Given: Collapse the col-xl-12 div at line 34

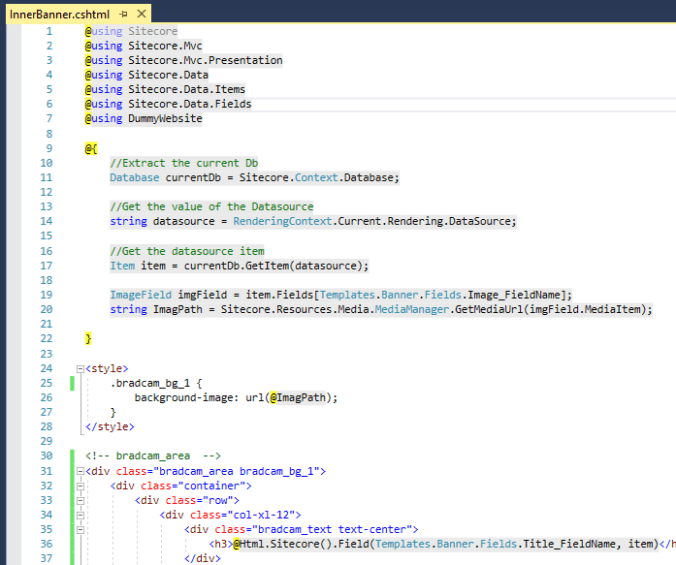Looking at the screenshot, I should click(80, 515).
